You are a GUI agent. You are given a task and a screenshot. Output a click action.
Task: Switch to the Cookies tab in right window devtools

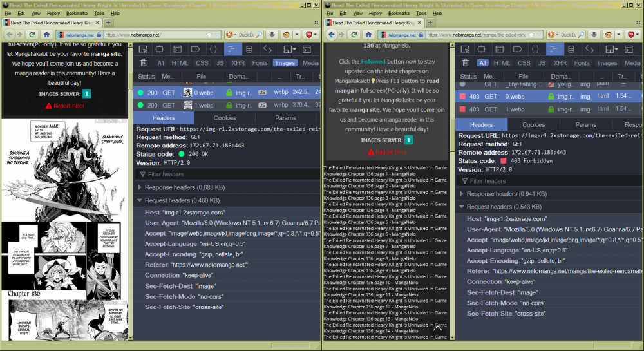(533, 125)
